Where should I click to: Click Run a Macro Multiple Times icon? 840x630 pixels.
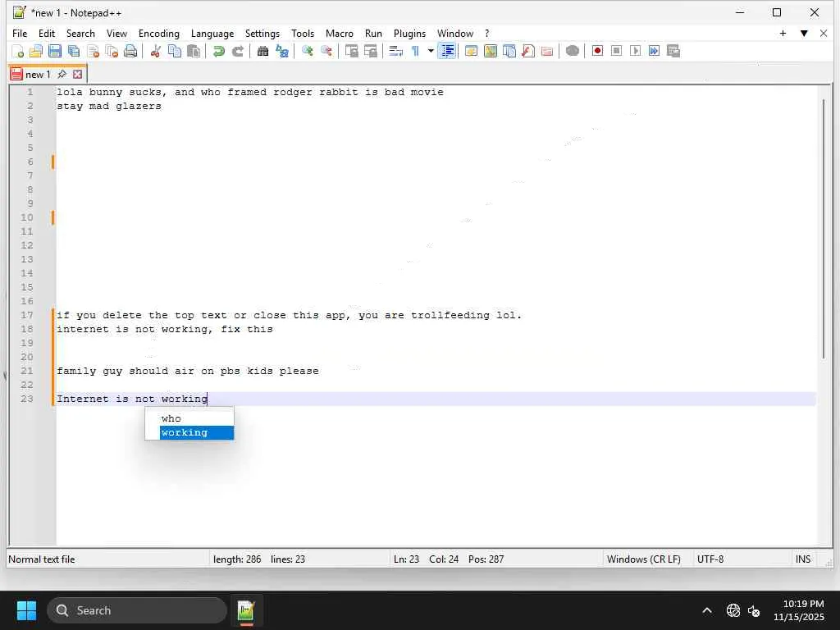pyautogui.click(x=654, y=51)
